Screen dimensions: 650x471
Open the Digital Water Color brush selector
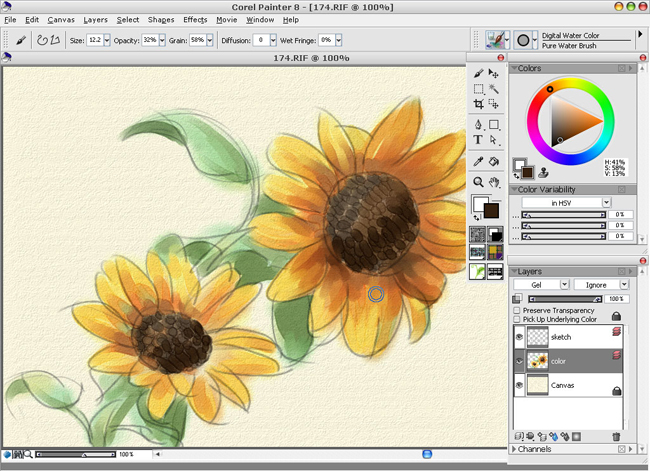click(497, 40)
